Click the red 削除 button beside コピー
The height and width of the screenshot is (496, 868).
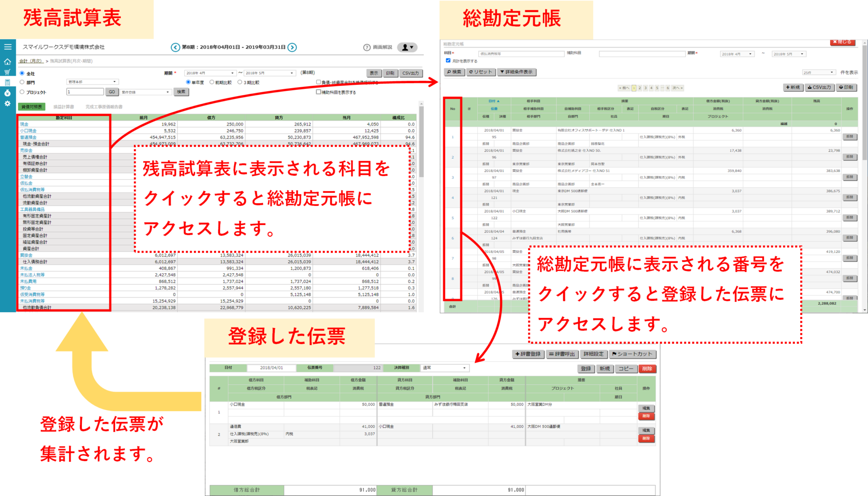pyautogui.click(x=647, y=369)
